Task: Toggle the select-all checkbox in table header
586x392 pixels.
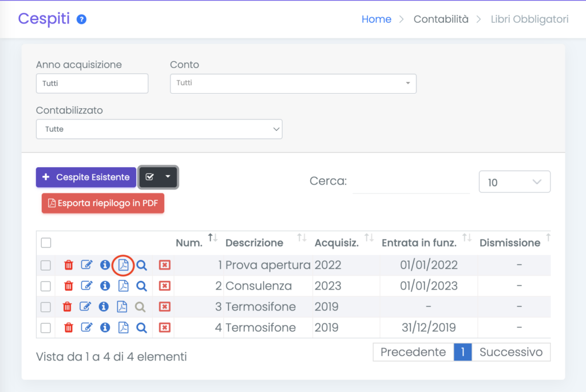Action: 46,243
